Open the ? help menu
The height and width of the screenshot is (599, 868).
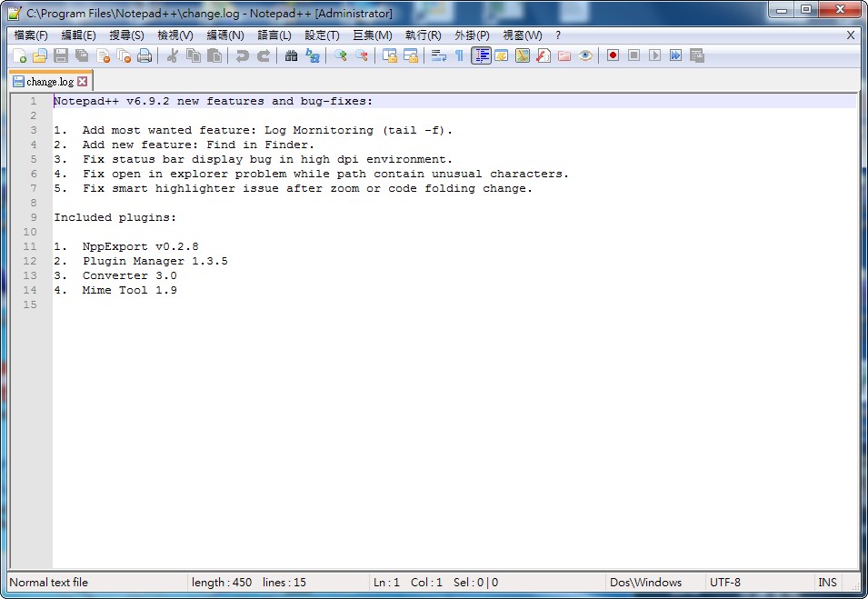[558, 35]
